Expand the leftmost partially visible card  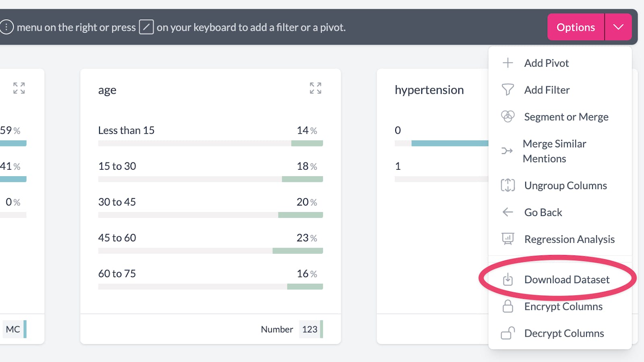click(x=19, y=88)
